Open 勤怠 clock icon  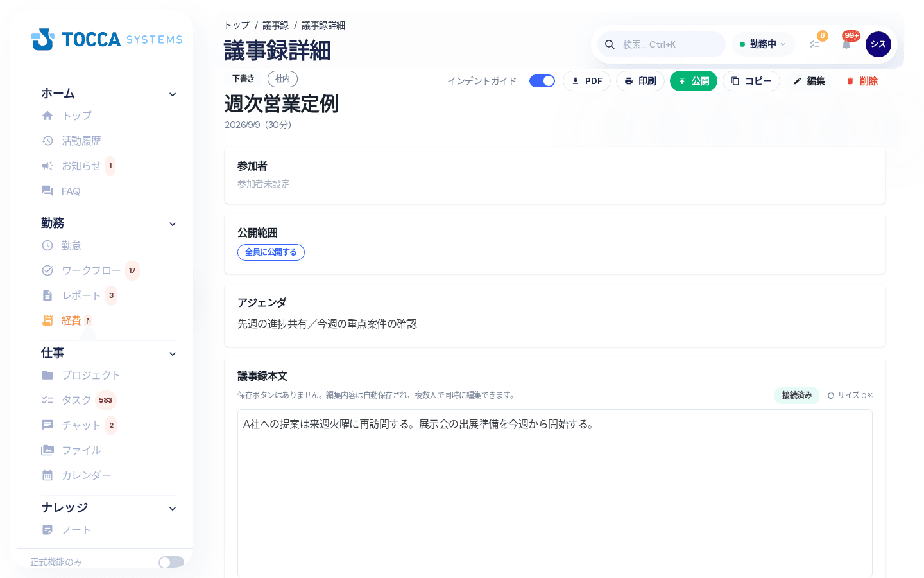point(47,245)
